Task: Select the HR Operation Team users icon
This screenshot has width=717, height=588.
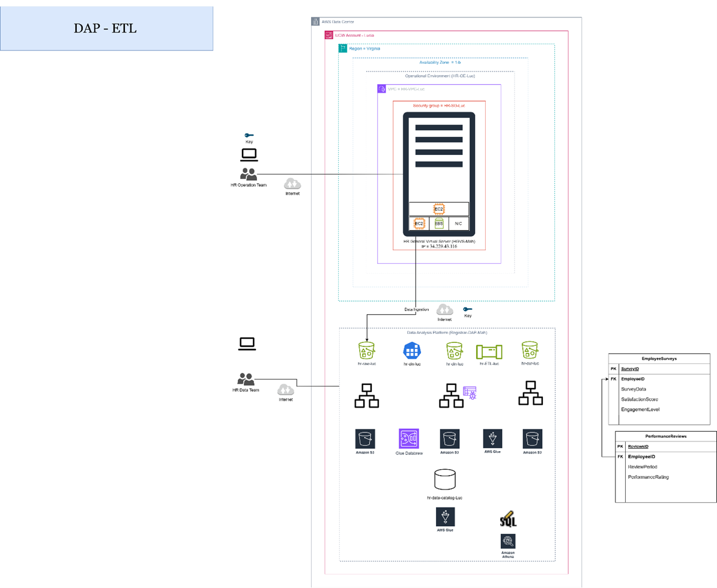Action: 248,174
